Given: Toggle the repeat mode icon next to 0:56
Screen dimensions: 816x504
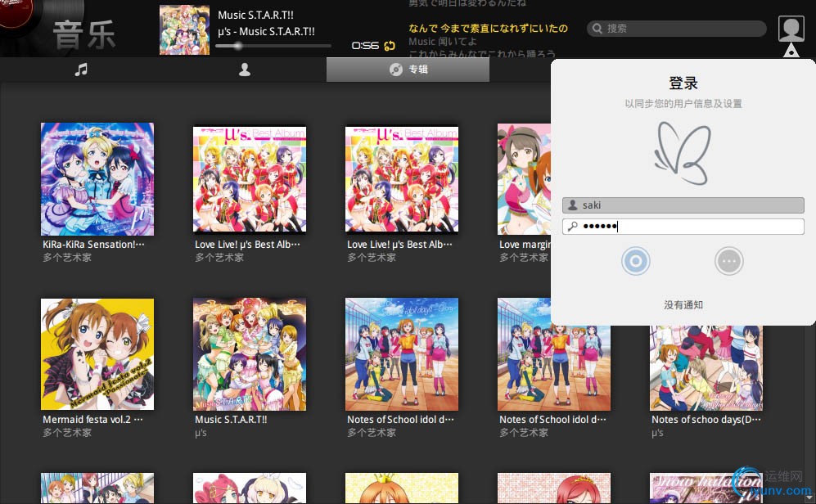Looking at the screenshot, I should [390, 46].
